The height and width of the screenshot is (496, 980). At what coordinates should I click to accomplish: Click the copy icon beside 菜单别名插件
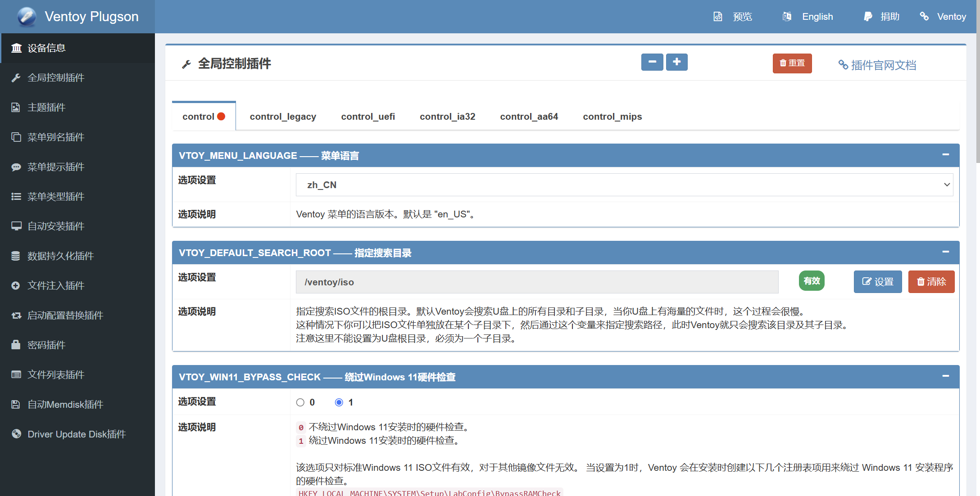point(16,137)
